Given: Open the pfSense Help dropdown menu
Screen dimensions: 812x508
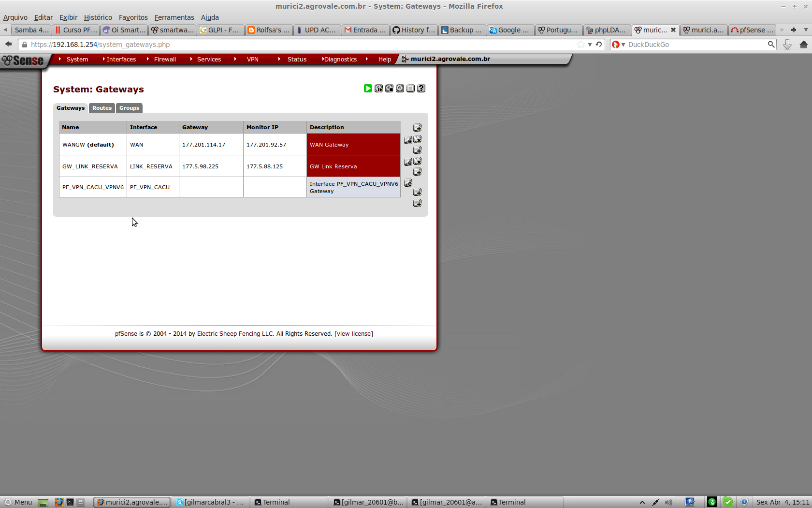Looking at the screenshot, I should click(385, 60).
